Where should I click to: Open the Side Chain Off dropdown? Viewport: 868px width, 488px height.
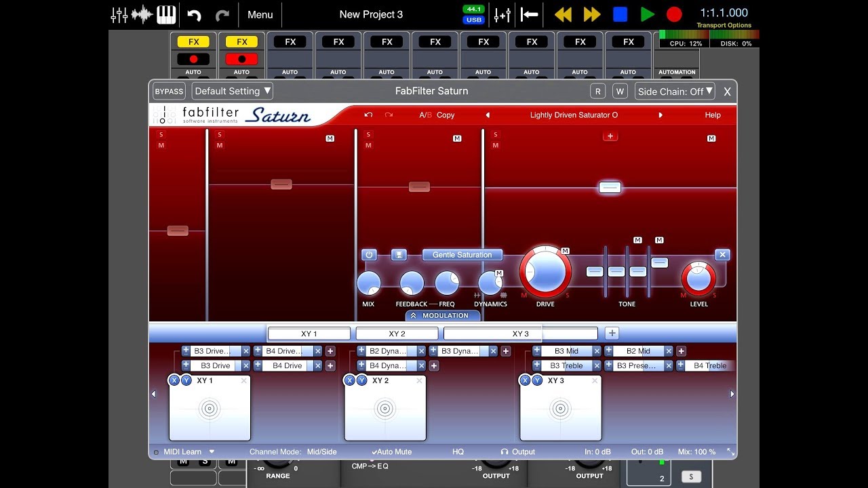coord(675,91)
